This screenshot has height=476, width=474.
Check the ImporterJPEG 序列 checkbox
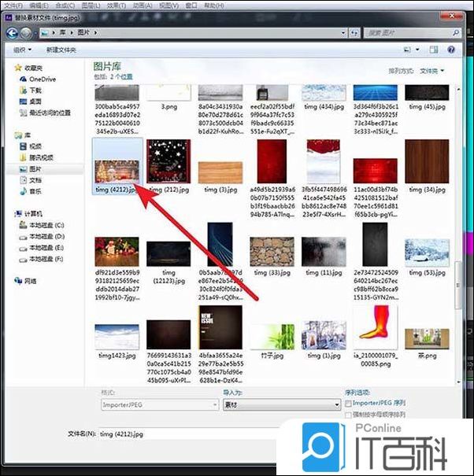(x=348, y=404)
